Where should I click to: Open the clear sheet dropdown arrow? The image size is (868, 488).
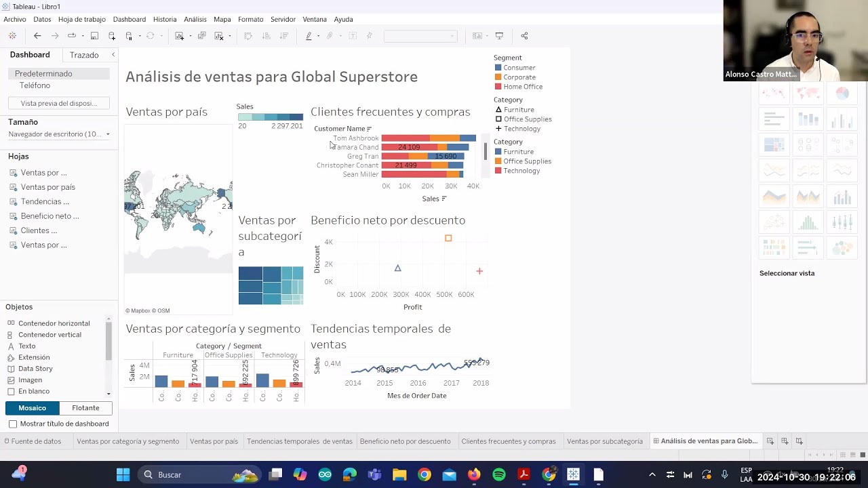pos(230,36)
